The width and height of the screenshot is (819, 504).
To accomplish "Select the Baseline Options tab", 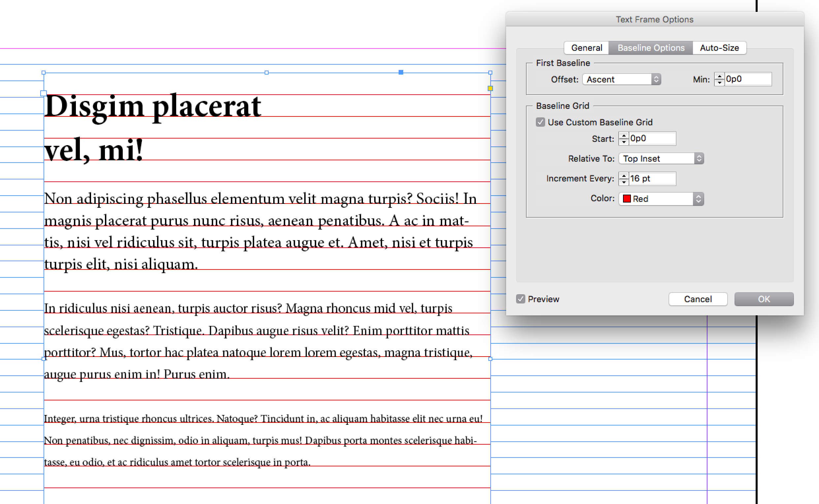I will coord(651,48).
